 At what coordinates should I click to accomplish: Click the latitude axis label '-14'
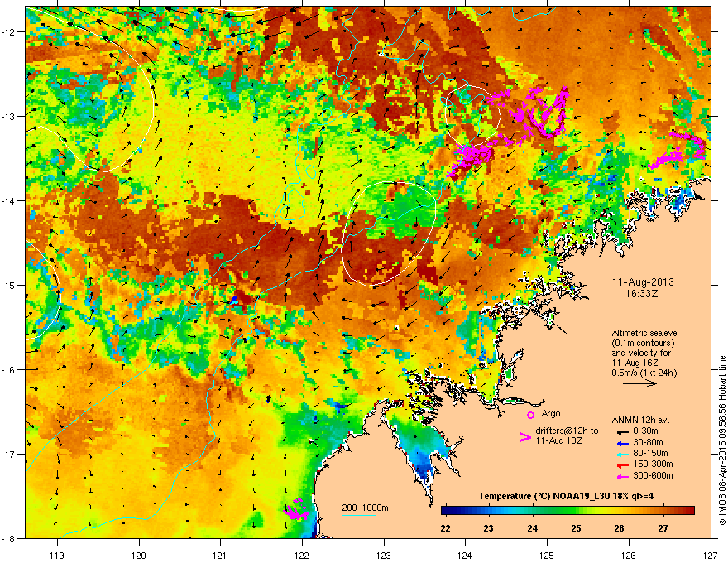coord(9,200)
